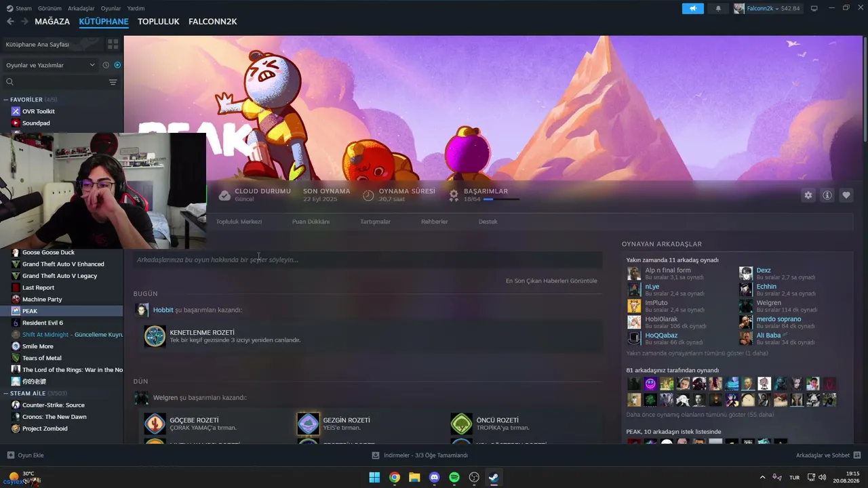868x488 pixels.
Task: Open Kütüphane Ana Sayfası
Action: (53, 44)
